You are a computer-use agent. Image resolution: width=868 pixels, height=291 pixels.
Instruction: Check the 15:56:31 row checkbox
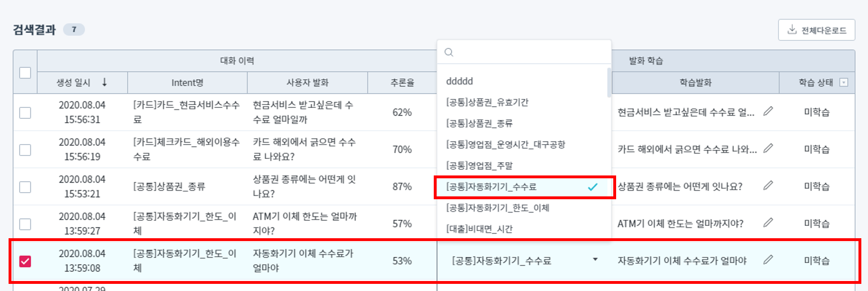(25, 113)
